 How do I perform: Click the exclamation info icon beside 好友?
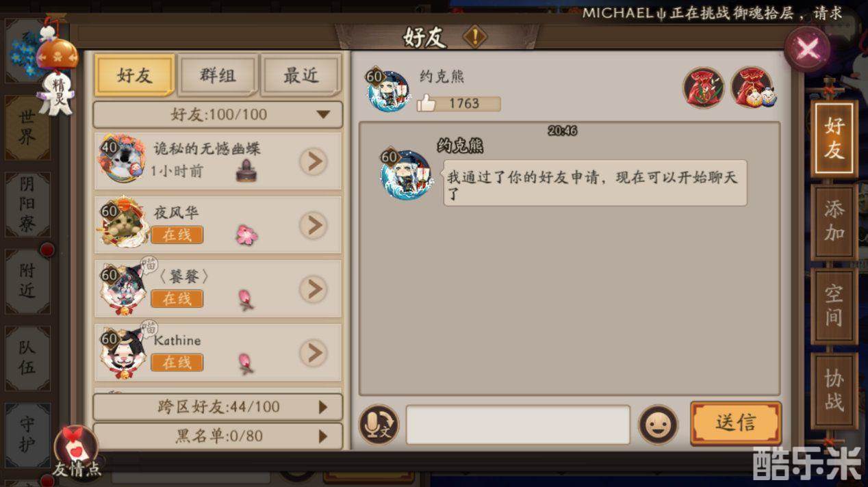tap(475, 37)
